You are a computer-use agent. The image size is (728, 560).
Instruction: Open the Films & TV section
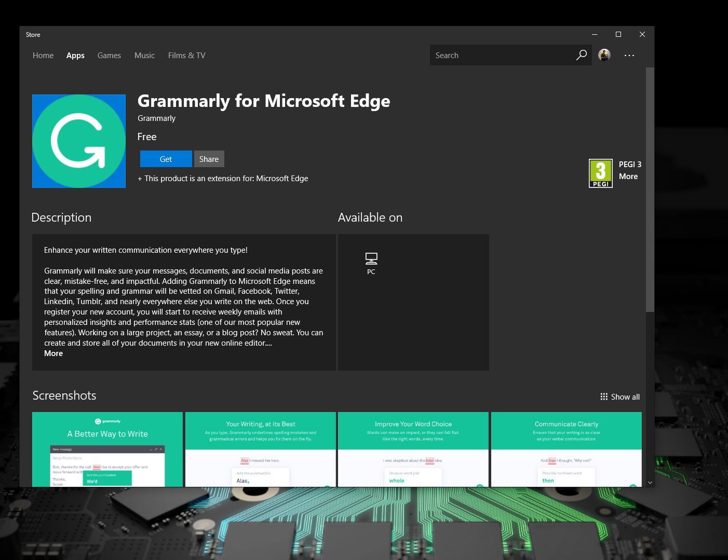[x=186, y=55]
